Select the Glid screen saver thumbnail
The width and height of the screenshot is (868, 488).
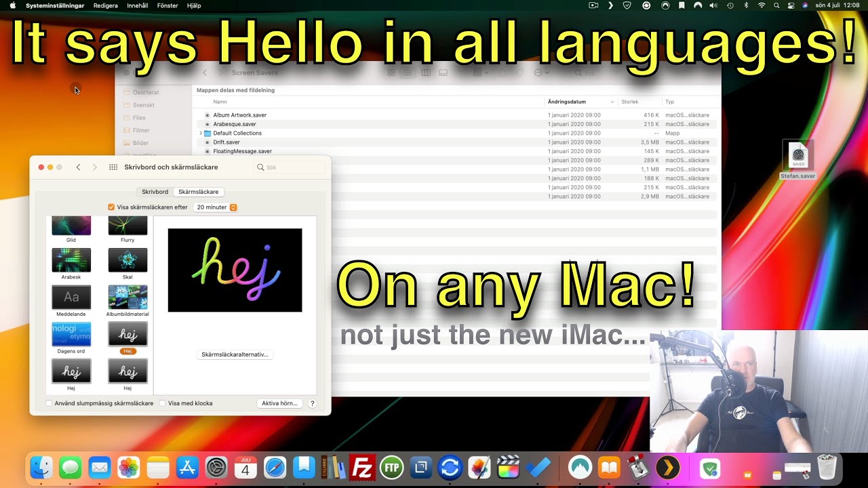pos(71,226)
